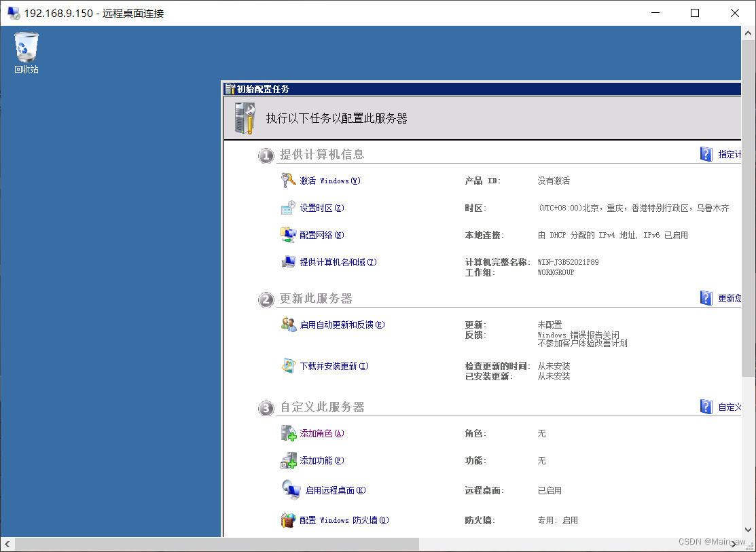
Task: Click the remote desktop icon beside 启用远程桌面
Action: click(291, 490)
